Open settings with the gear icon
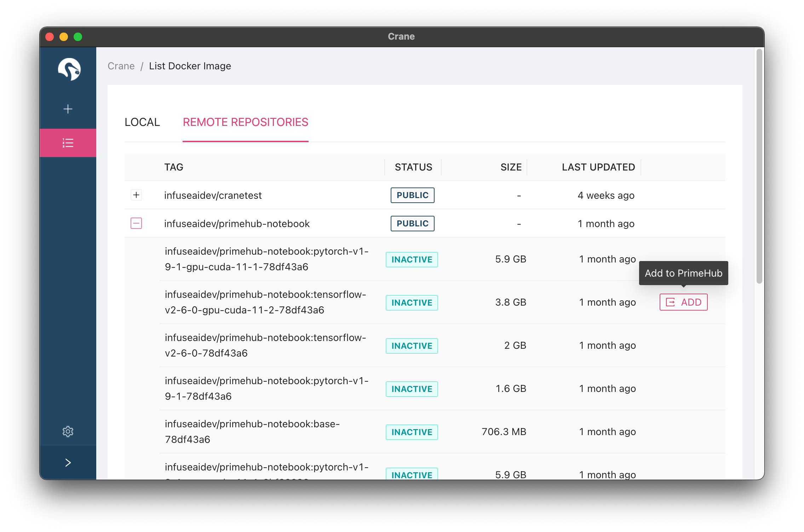The height and width of the screenshot is (532, 804). tap(68, 431)
